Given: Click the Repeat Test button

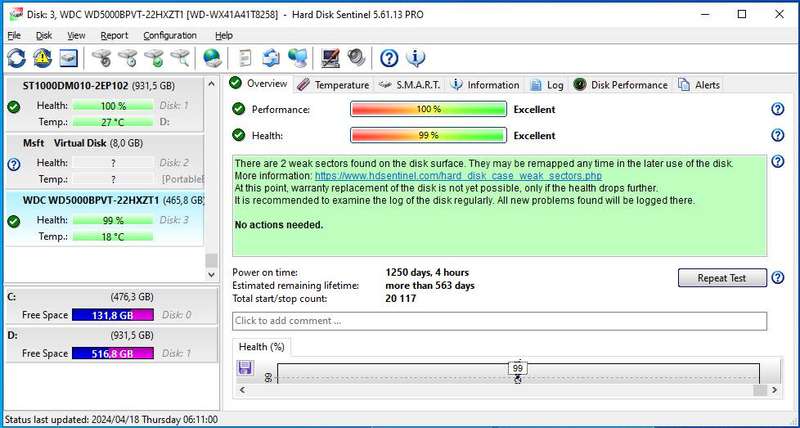Looking at the screenshot, I should (x=722, y=278).
